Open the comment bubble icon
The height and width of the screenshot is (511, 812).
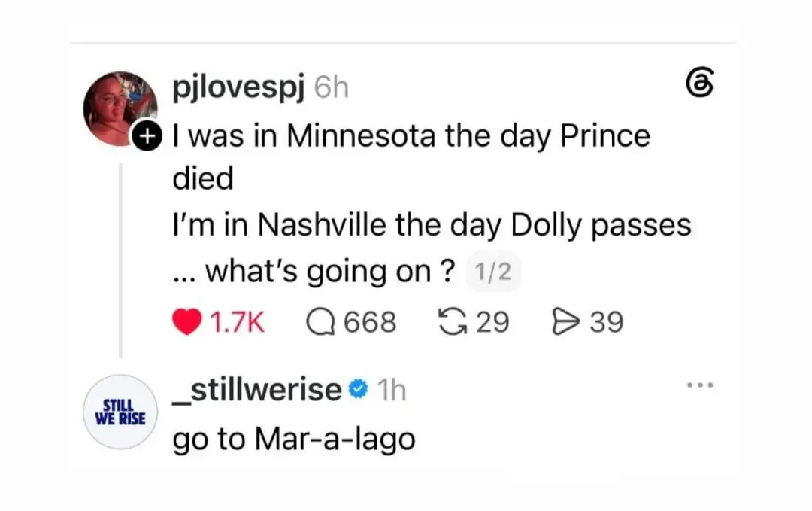pyautogui.click(x=320, y=322)
